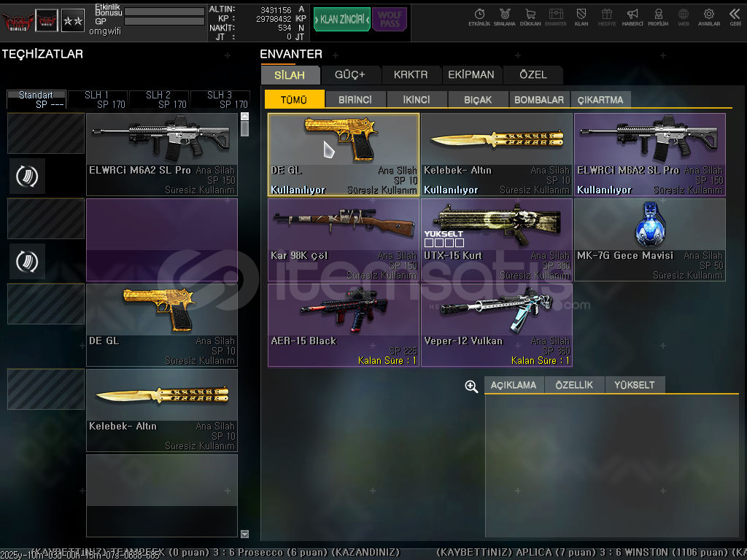Open the Etkinlik clock icon
747x560 pixels.
[x=479, y=17]
